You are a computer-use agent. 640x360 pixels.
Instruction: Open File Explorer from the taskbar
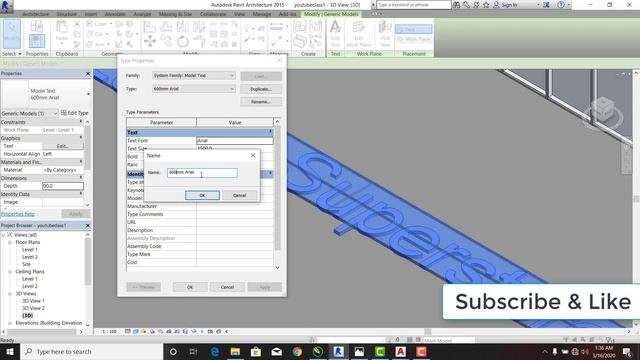(235, 351)
